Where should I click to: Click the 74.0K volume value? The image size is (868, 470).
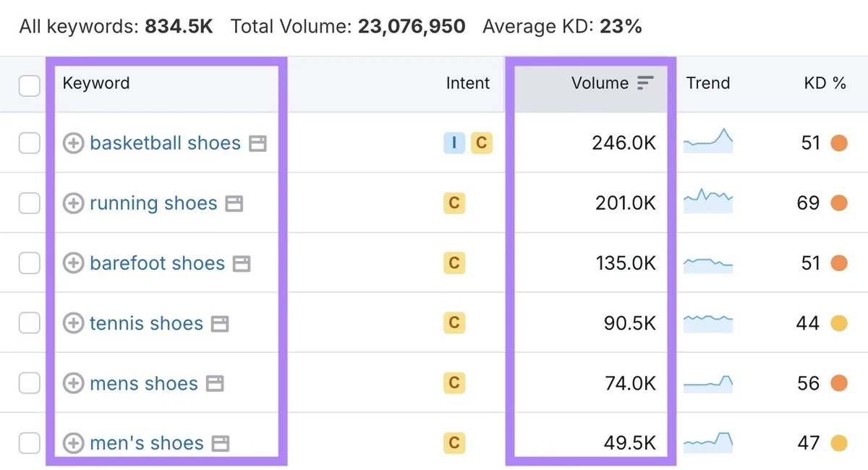coord(631,383)
